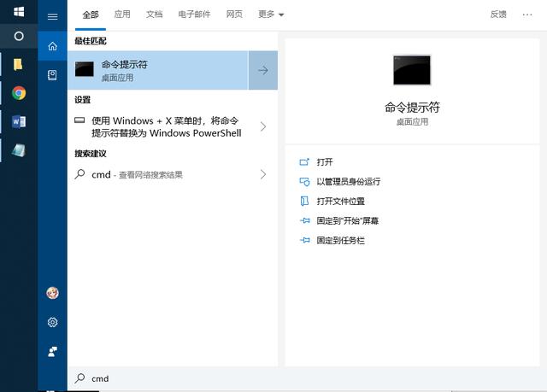Open the Notebook icon in sidebar
This screenshot has width=547, height=392.
(52, 75)
